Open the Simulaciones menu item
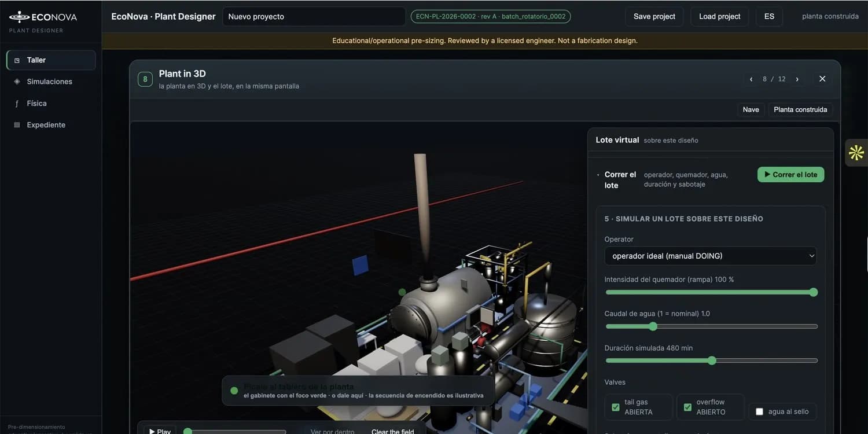The width and height of the screenshot is (868, 434). [x=51, y=82]
